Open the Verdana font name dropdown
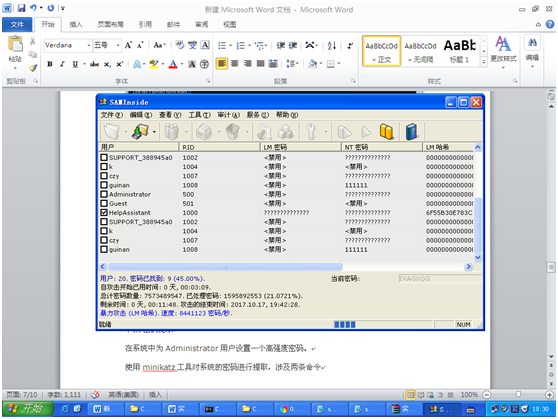This screenshot has height=419, width=558. [89, 46]
